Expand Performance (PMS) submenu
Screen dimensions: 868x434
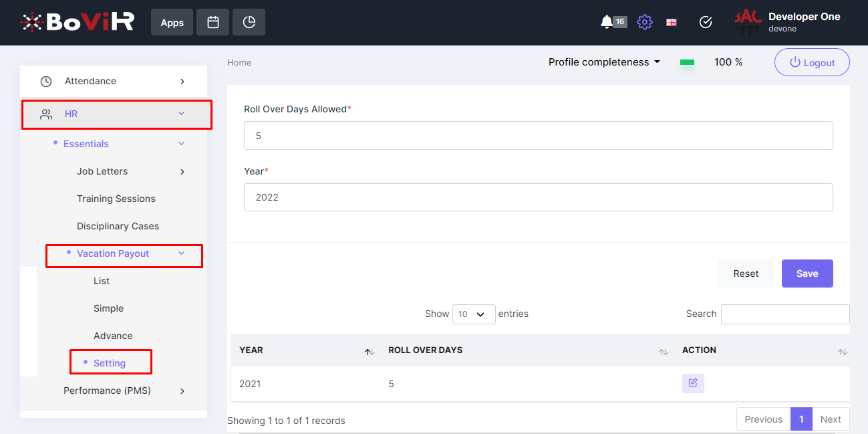124,391
